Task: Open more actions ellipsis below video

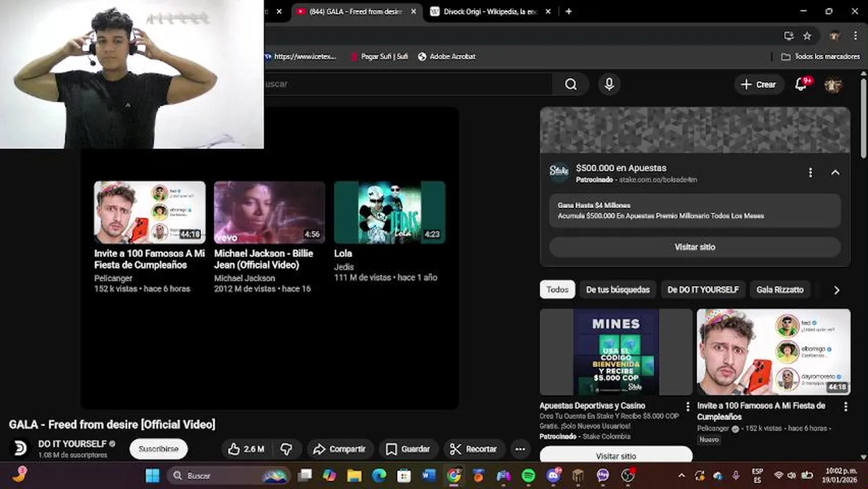Action: [x=520, y=449]
